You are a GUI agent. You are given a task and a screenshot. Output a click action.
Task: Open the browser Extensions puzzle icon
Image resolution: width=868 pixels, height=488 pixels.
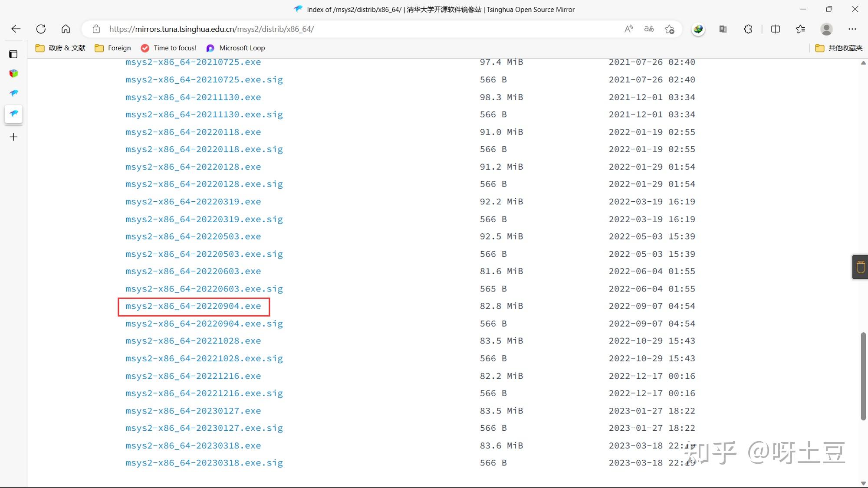tap(748, 29)
